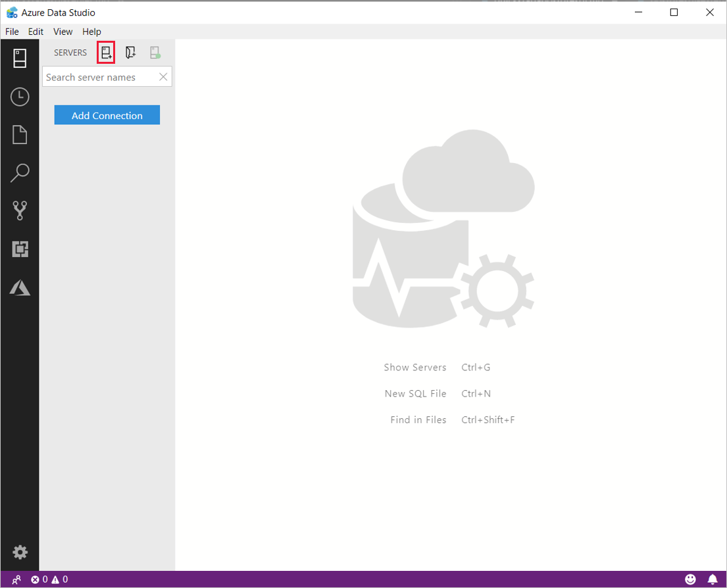Open the Extensions panel
Viewport: 727px width, 588px height.
tap(20, 249)
